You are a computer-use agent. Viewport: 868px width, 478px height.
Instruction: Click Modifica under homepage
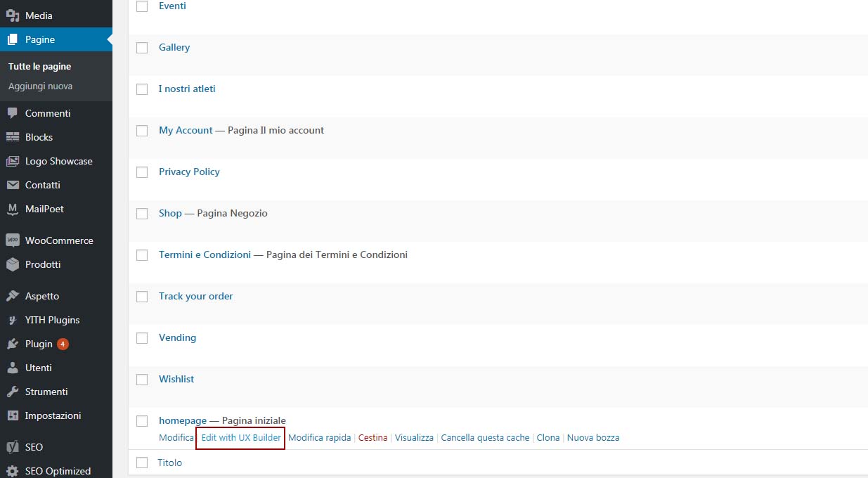[x=176, y=437]
